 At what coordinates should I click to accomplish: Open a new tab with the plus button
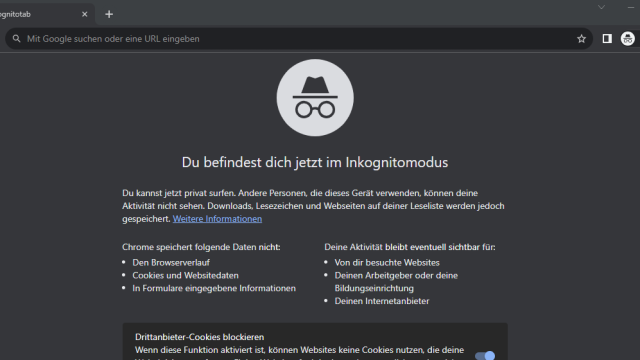(109, 14)
